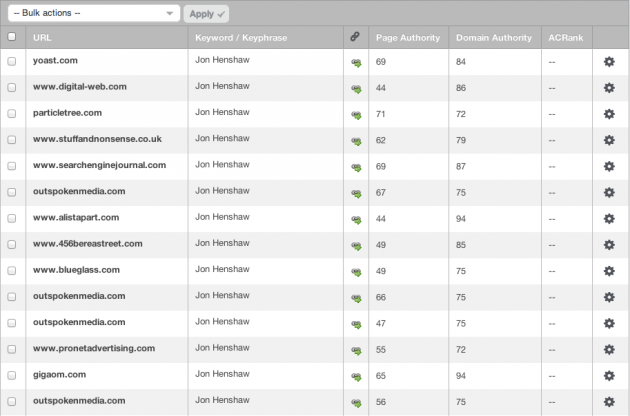The image size is (630, 416).
Task: Click green link icon in www.digital-web.com row
Action: (356, 89)
